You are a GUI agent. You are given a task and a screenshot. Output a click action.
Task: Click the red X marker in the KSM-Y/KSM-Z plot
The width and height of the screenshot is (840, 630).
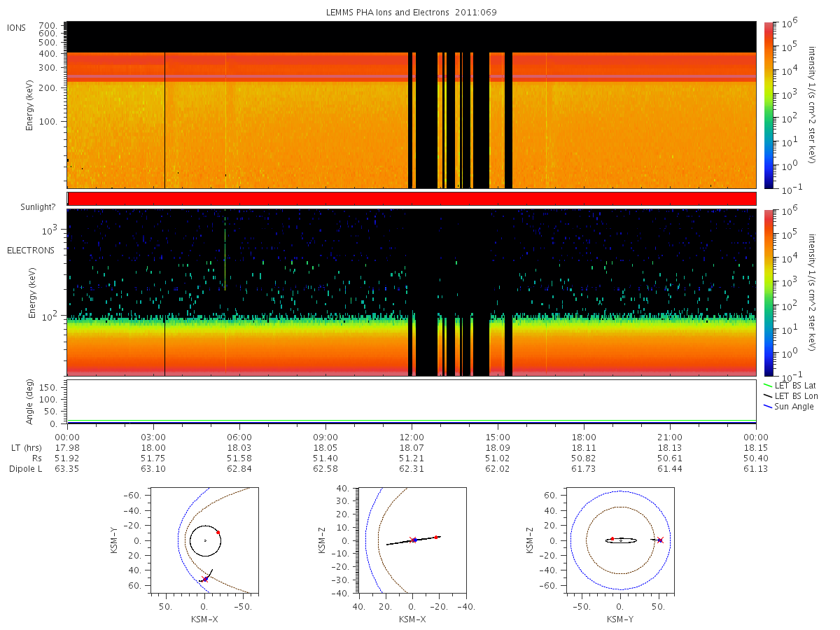click(x=660, y=540)
